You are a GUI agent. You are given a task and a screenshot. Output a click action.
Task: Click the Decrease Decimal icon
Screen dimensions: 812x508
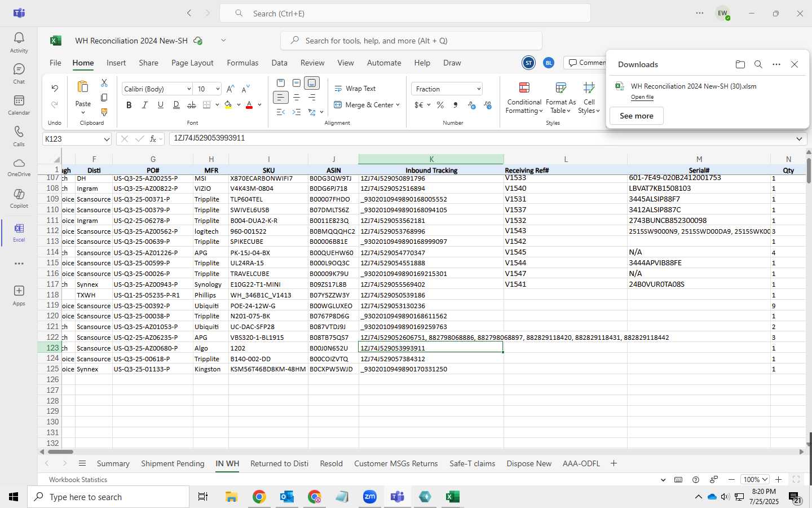488,105
